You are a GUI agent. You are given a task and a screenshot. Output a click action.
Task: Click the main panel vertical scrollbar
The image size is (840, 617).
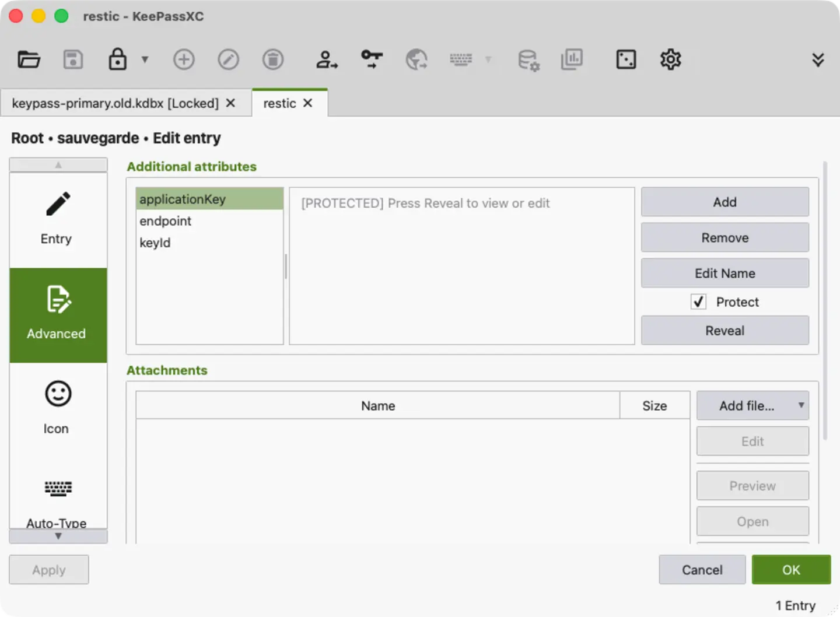(825, 302)
